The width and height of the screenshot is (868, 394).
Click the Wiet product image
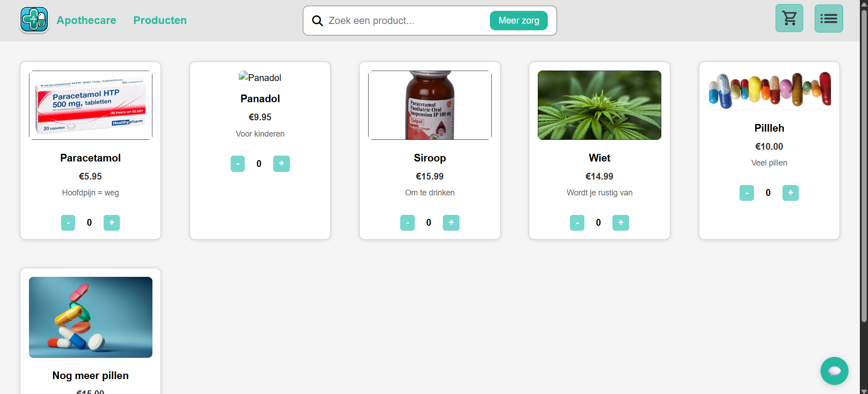pos(599,105)
